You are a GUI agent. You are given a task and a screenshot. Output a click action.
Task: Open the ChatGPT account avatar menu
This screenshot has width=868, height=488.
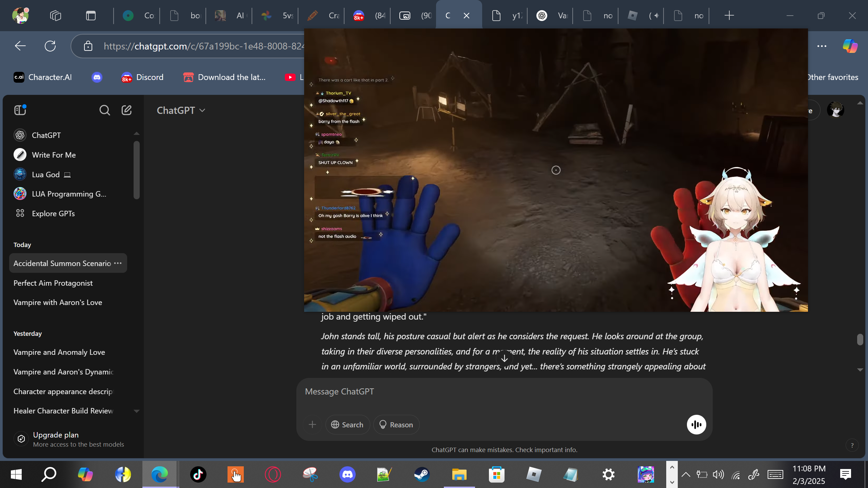835,110
